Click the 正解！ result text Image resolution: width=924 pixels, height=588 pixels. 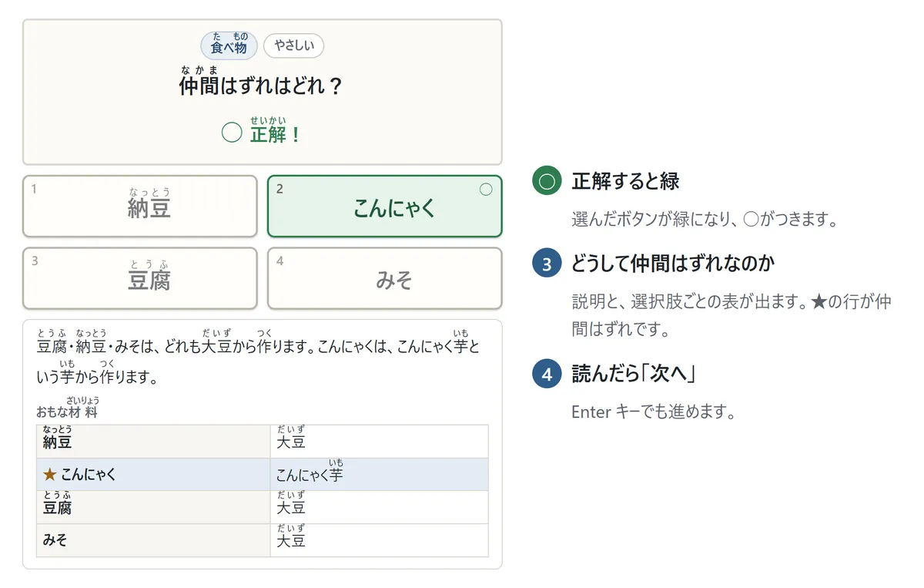click(275, 131)
